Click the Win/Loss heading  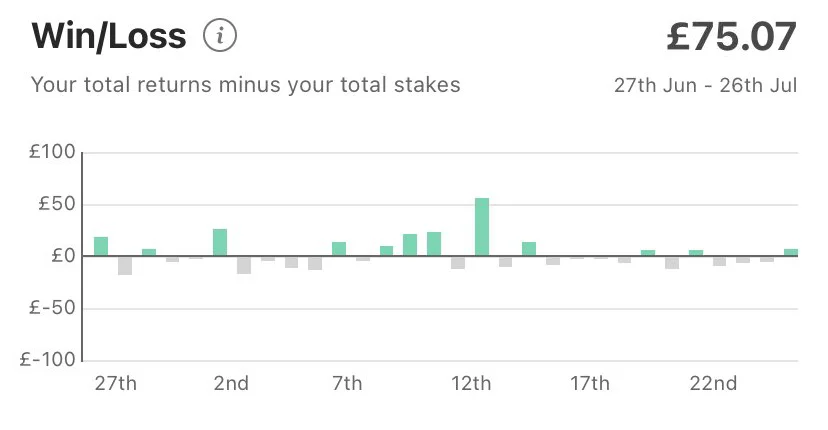tap(109, 37)
